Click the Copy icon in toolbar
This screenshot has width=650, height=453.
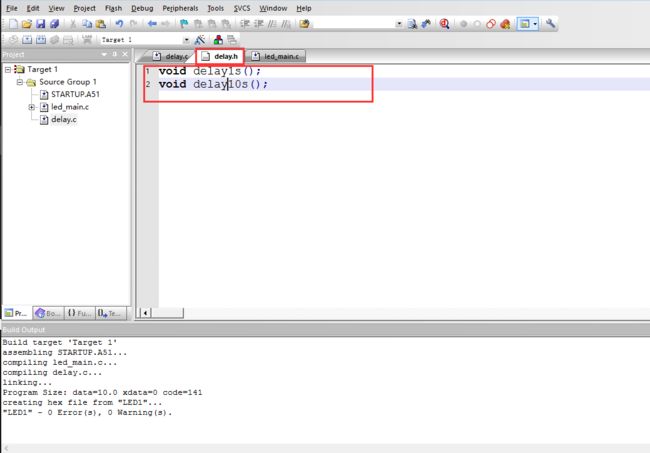click(x=87, y=24)
